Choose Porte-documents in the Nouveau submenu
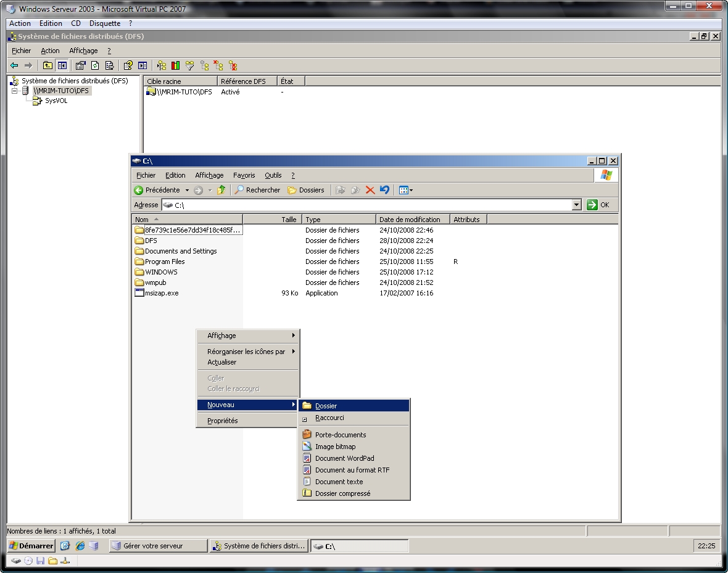Viewport: 728px width, 573px height. tap(354, 435)
